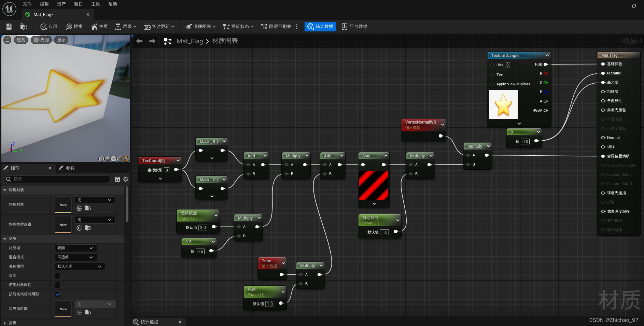Navigate forward in graph history
The height and width of the screenshot is (326, 644).
(152, 41)
